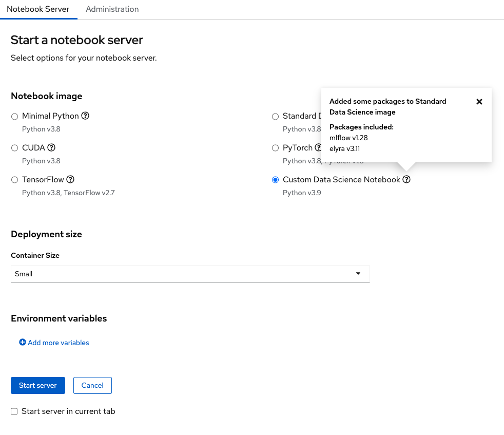The width and height of the screenshot is (504, 435).
Task: Click the Python v3.9 description text
Action: pos(302,193)
